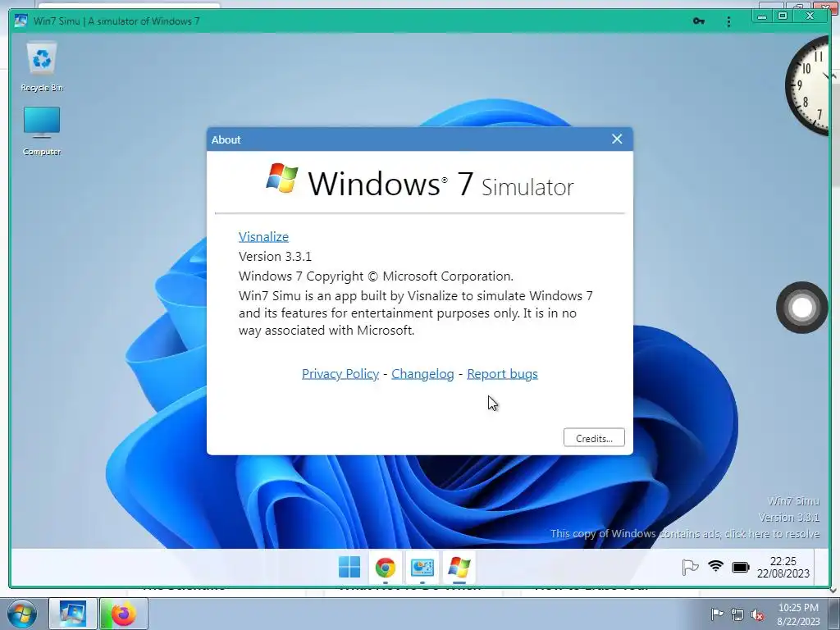This screenshot has width=840, height=630.
Task: Click the host tray Action Center flag
Action: (717, 614)
